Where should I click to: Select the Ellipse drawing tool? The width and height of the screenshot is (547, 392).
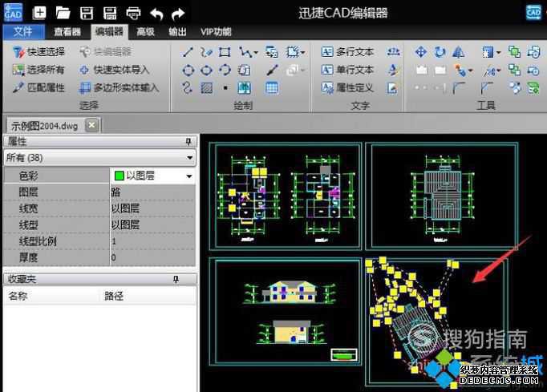point(206,71)
